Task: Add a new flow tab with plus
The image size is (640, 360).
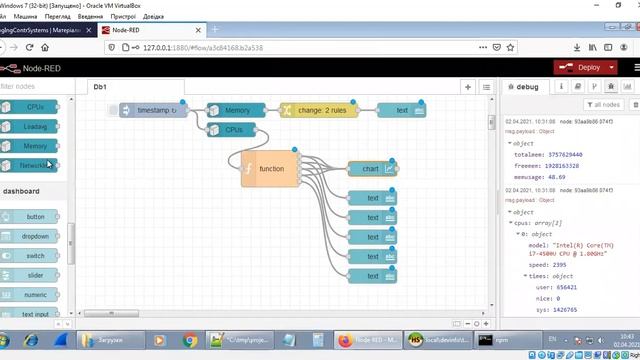Action: coord(468,87)
